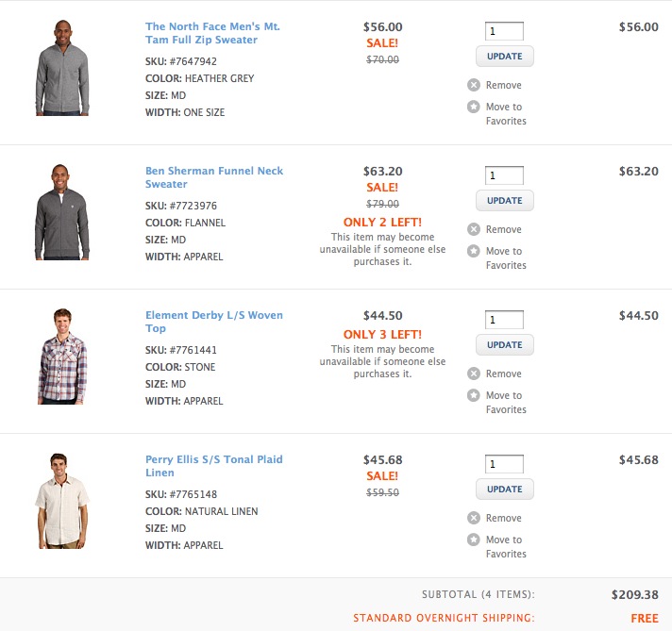Update quantity for Ben Sherman Funnel Neck Sweater
The height and width of the screenshot is (631, 672).
tap(504, 201)
